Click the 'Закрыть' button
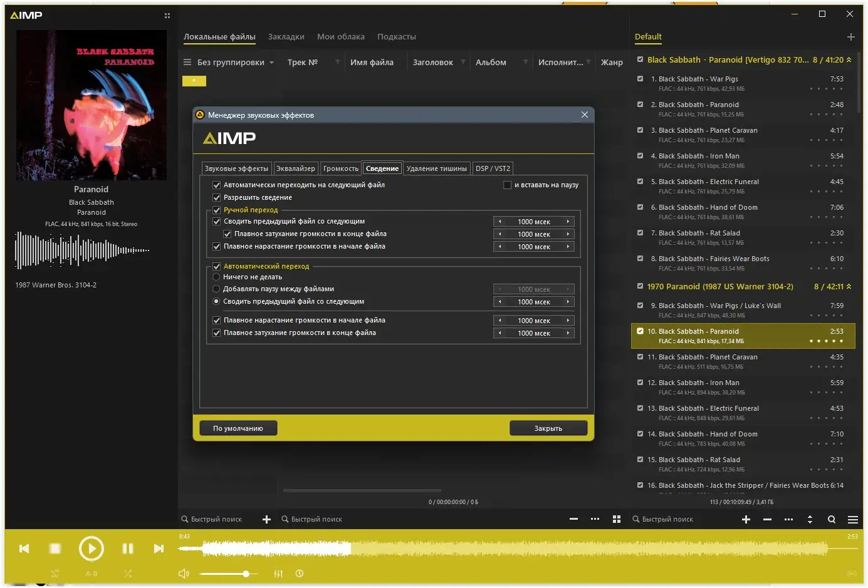Image resolution: width=868 pixels, height=588 pixels. pos(548,428)
